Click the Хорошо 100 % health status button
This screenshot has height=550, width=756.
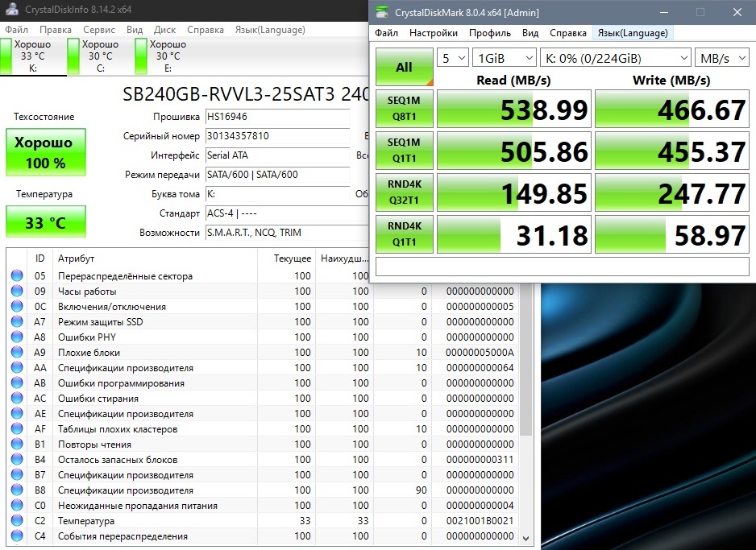pyautogui.click(x=46, y=152)
